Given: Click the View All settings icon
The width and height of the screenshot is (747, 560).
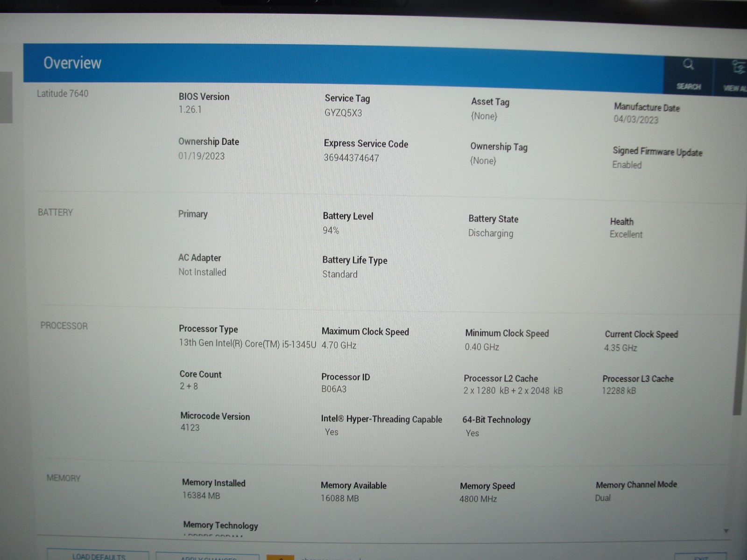Looking at the screenshot, I should [x=735, y=76].
